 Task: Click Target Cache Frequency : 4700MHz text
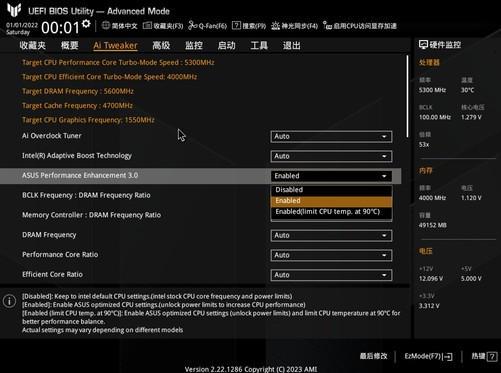[77, 106]
